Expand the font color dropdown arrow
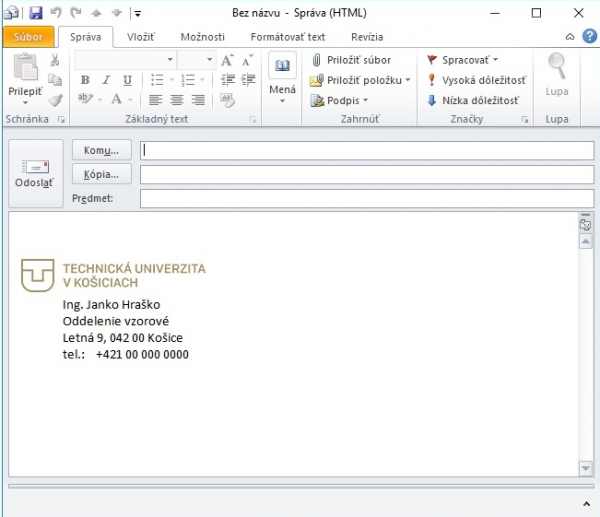Viewport: 600px width, 517px height. click(130, 100)
